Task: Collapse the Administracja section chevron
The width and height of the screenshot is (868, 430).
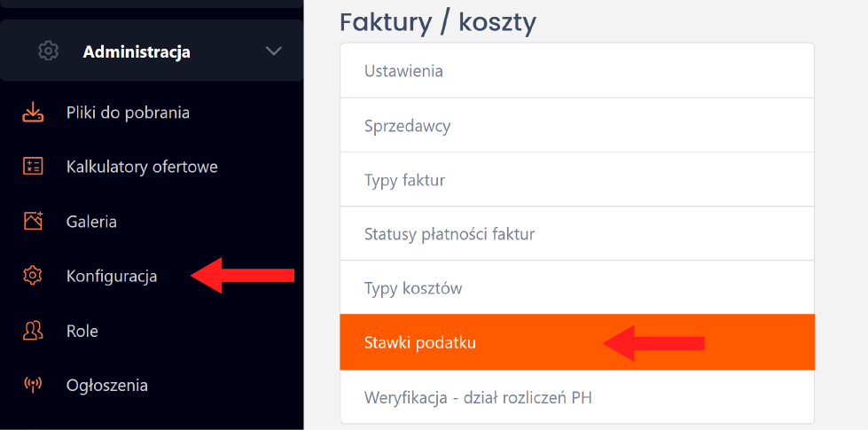Action: 273,51
